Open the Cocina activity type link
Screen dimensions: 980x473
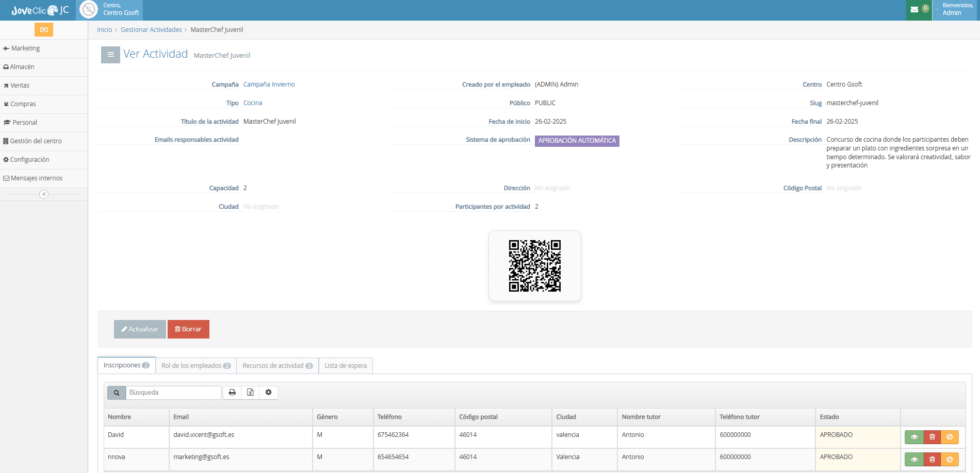tap(253, 103)
